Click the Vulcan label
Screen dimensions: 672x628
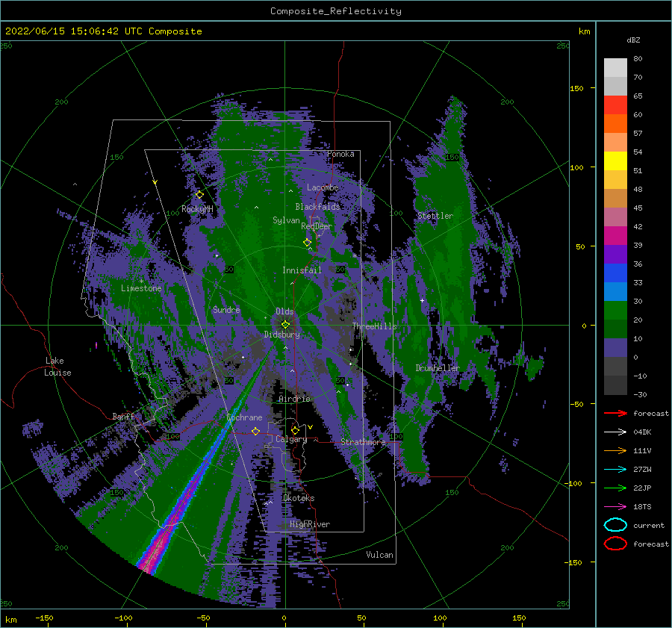379,555
